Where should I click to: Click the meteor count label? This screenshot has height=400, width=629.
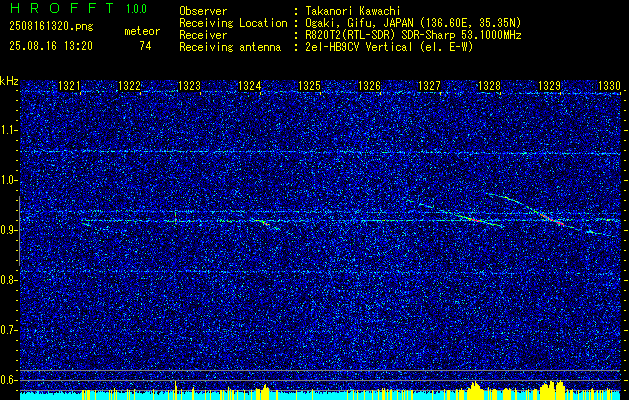pyautogui.click(x=142, y=31)
